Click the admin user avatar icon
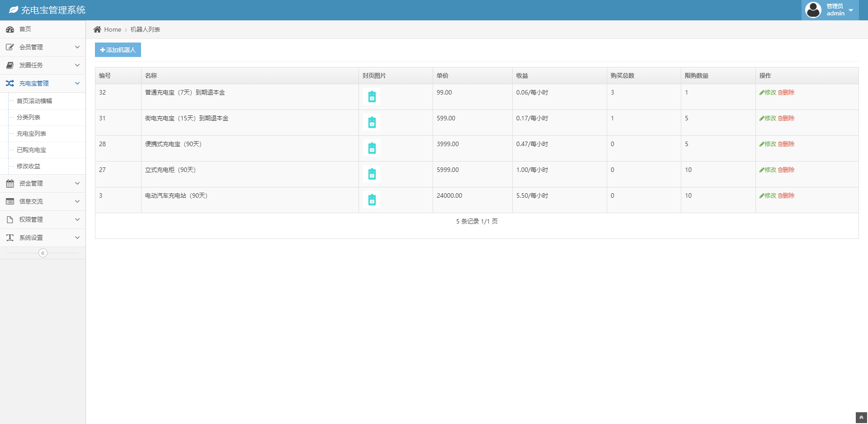The height and width of the screenshot is (424, 868). pos(813,10)
